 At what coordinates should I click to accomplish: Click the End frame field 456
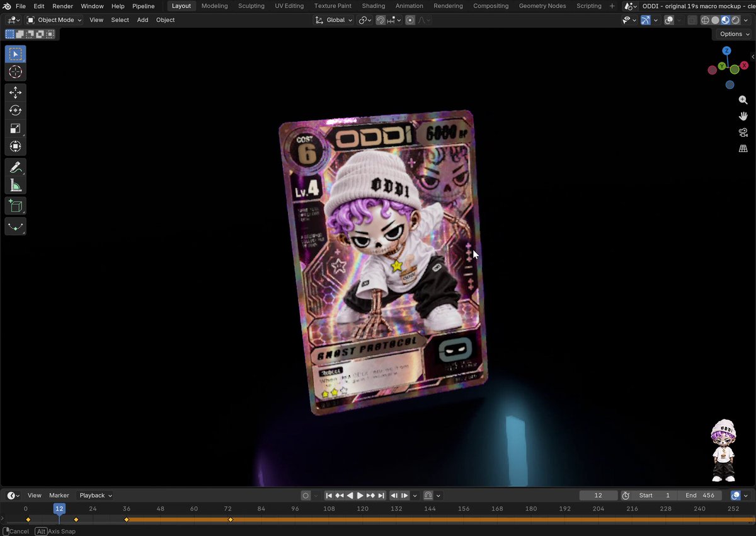click(701, 496)
